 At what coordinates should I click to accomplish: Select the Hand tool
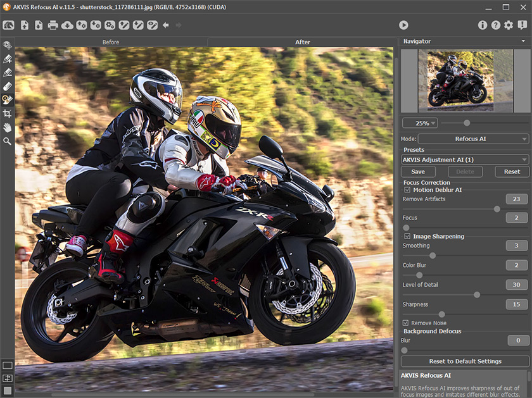pyautogui.click(x=8, y=127)
